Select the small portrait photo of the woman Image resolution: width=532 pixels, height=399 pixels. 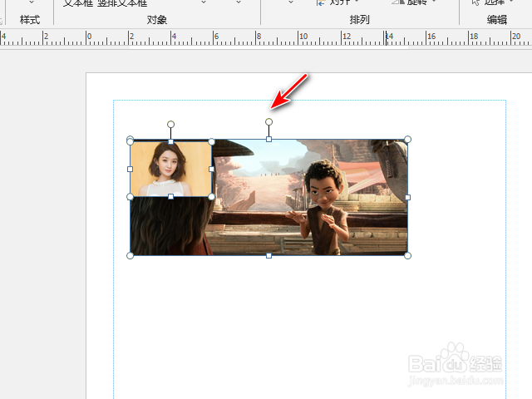(170, 169)
